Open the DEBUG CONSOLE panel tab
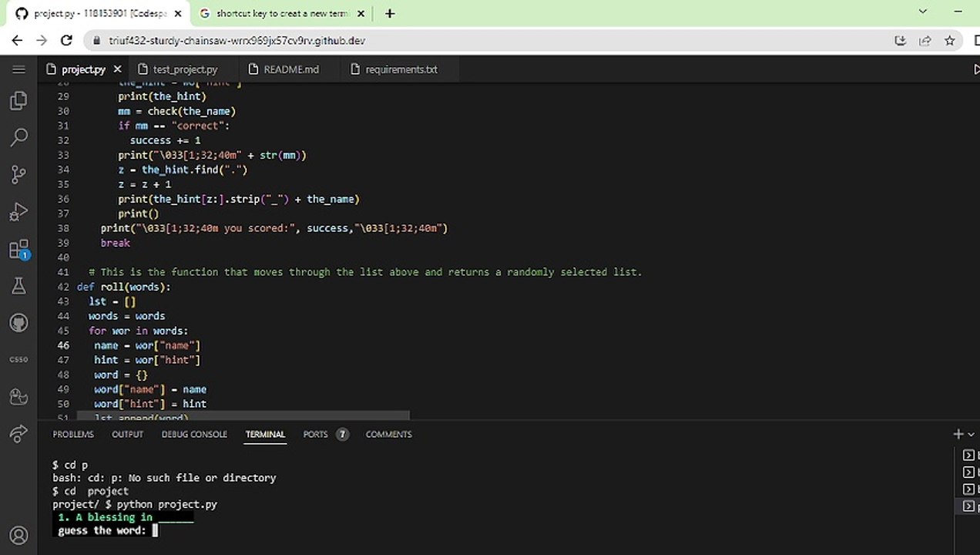Image resolution: width=980 pixels, height=555 pixels. click(x=194, y=435)
